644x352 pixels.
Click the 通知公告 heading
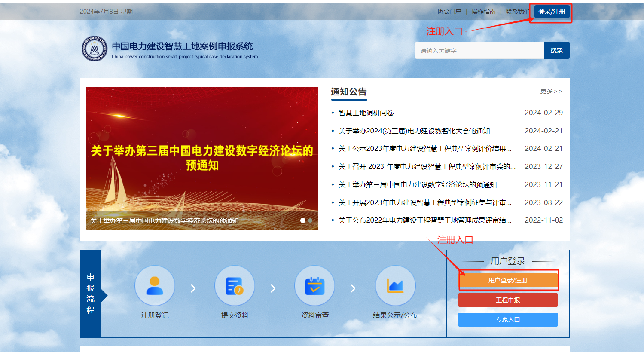[x=349, y=92]
